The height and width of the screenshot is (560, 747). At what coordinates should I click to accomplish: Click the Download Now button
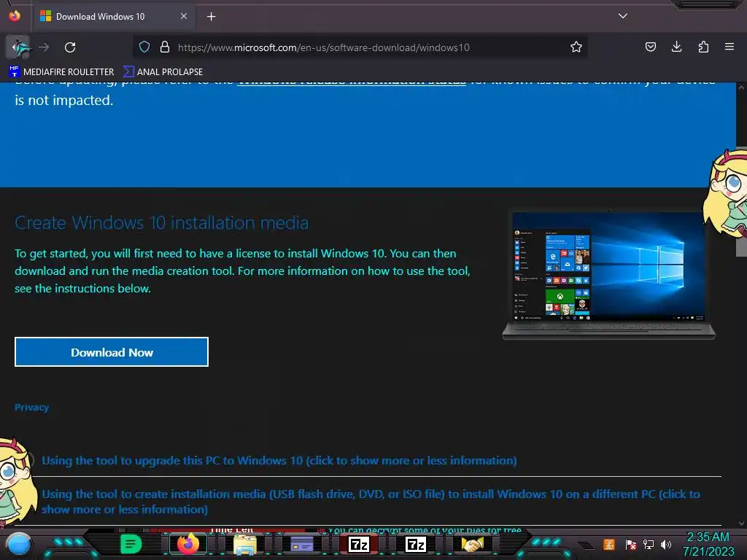(112, 352)
